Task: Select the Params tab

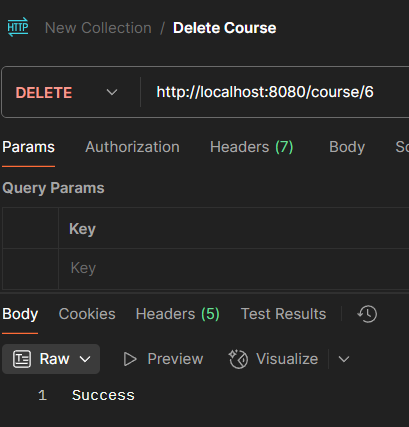Action: (28, 147)
